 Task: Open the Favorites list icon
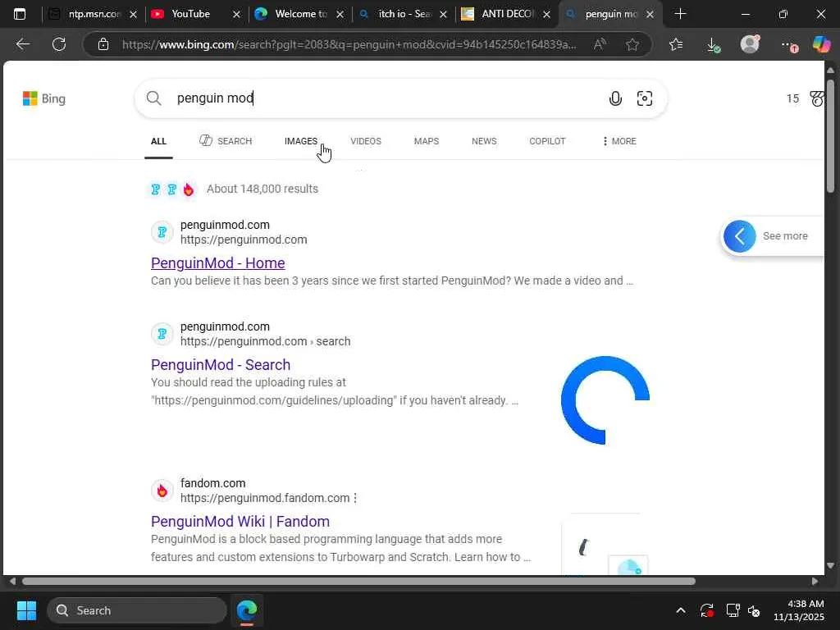click(676, 44)
